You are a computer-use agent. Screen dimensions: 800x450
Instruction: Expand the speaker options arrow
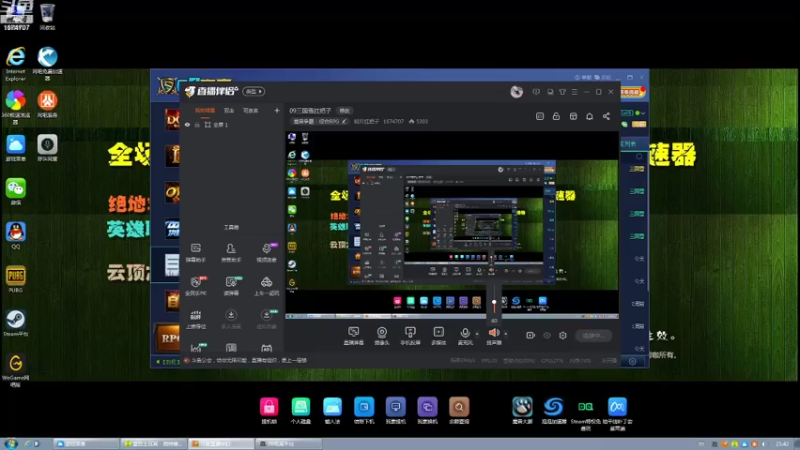pyautogui.click(x=506, y=334)
